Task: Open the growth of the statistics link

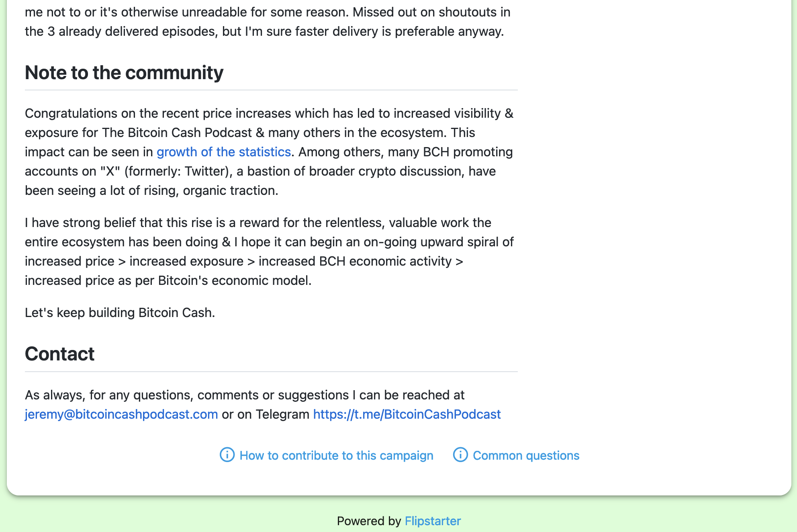Action: [x=223, y=152]
